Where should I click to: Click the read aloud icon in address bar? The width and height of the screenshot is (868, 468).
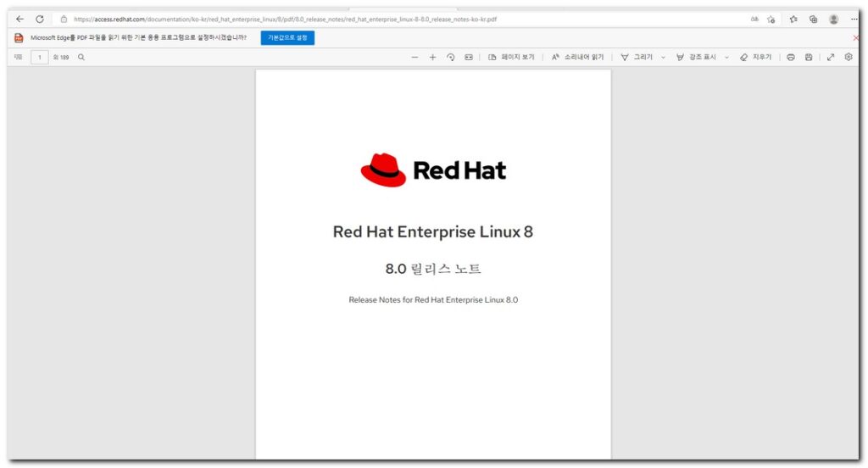click(x=754, y=19)
